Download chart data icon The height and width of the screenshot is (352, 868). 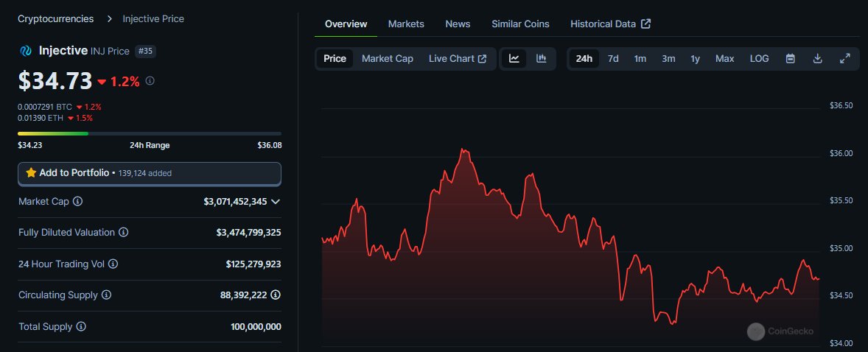point(818,59)
